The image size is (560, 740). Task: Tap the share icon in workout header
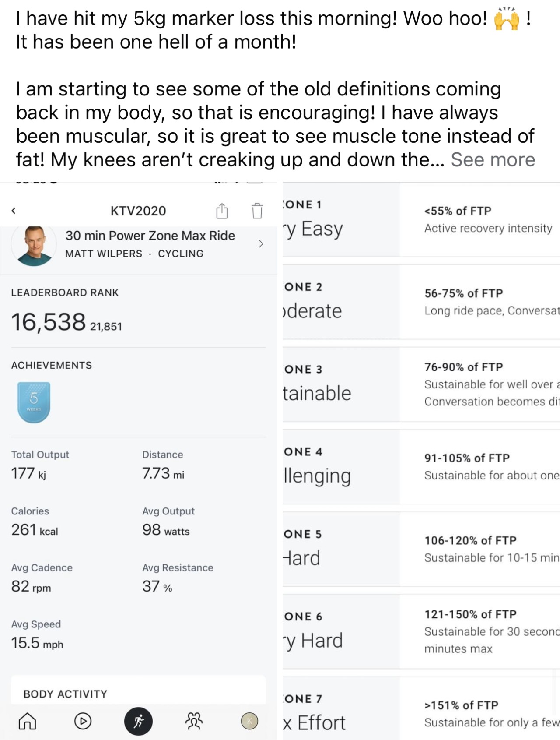click(x=222, y=211)
